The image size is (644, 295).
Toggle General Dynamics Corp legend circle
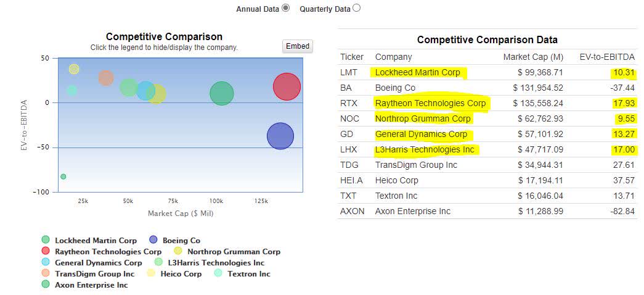(x=46, y=262)
